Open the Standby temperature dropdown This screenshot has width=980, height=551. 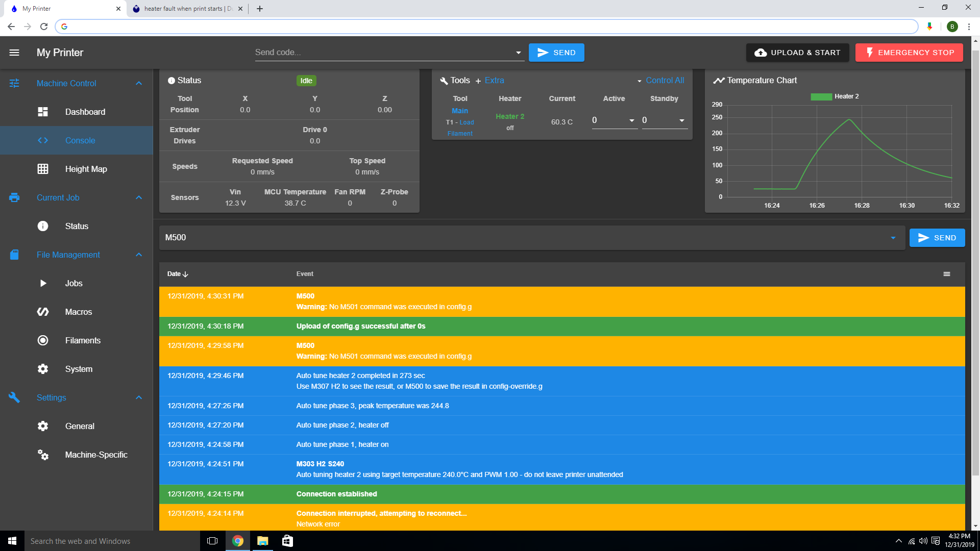coord(681,120)
